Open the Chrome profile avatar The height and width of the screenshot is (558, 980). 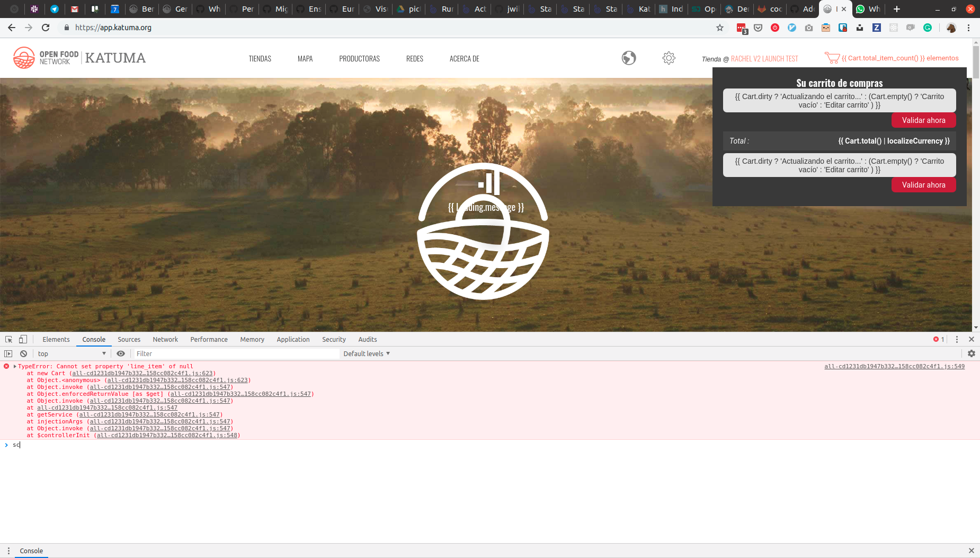point(951,28)
